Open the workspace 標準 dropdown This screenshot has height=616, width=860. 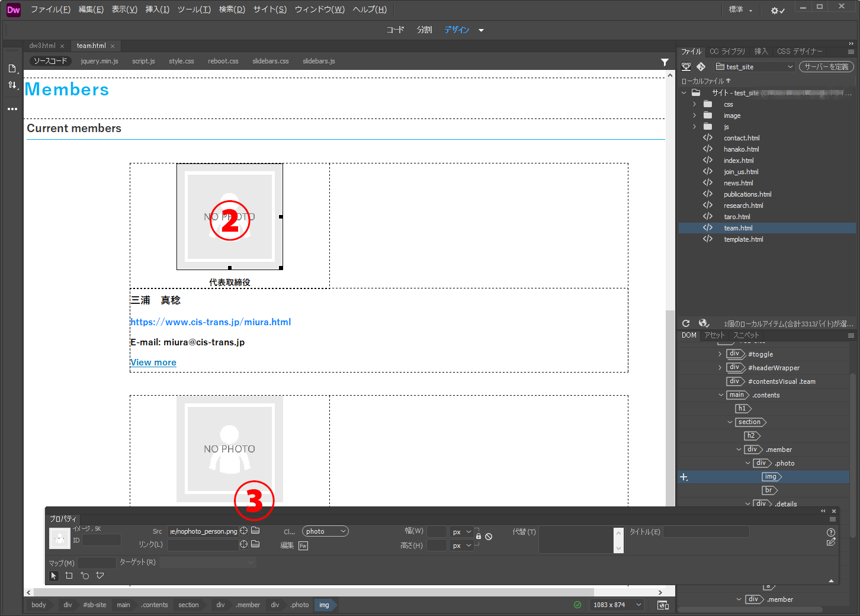[x=740, y=10]
